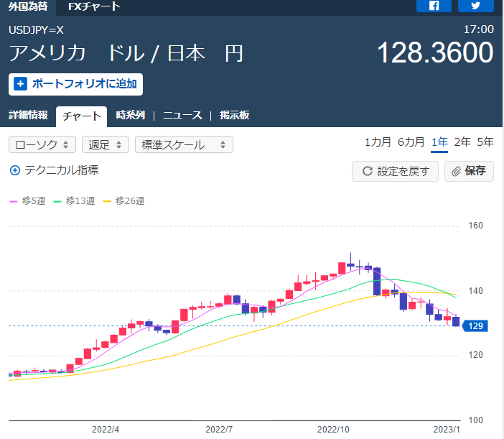Select the 1年 chart range
Viewport: 504px width, 439px height.
439,142
